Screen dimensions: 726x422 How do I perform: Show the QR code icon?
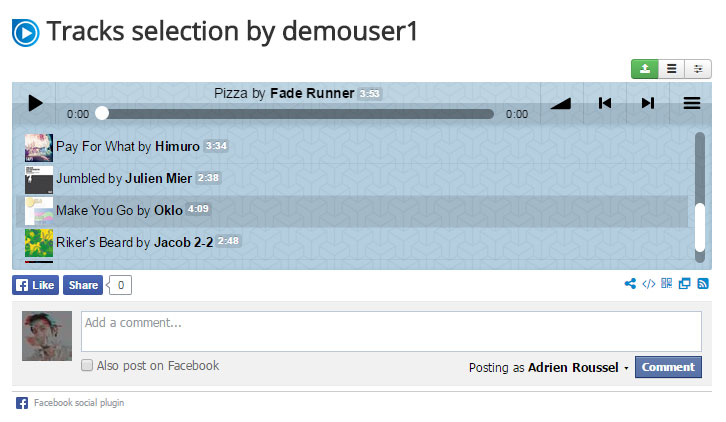coord(666,284)
